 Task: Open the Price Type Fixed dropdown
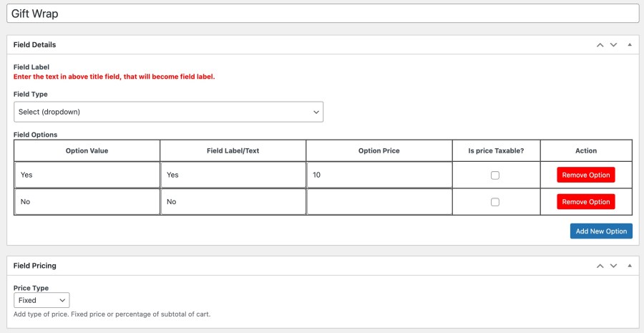[x=42, y=300]
